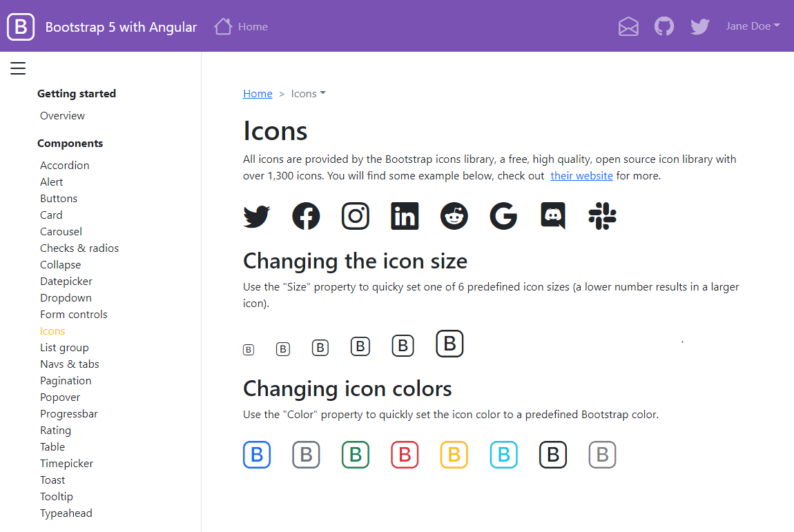Open the 'their website' link
Screen dimensions: 794x532
click(581, 176)
